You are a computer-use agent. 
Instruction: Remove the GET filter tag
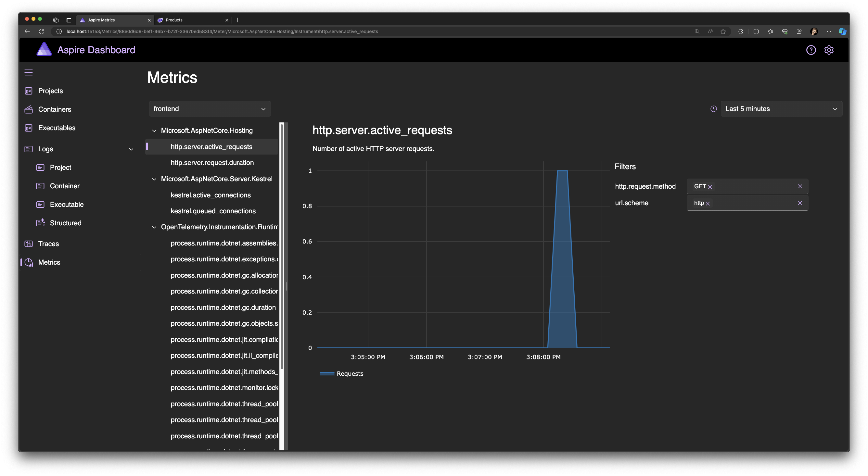tap(710, 187)
